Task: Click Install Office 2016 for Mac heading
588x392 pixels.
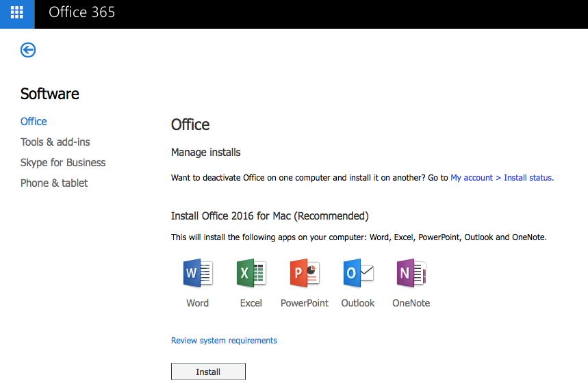Action: [x=270, y=216]
